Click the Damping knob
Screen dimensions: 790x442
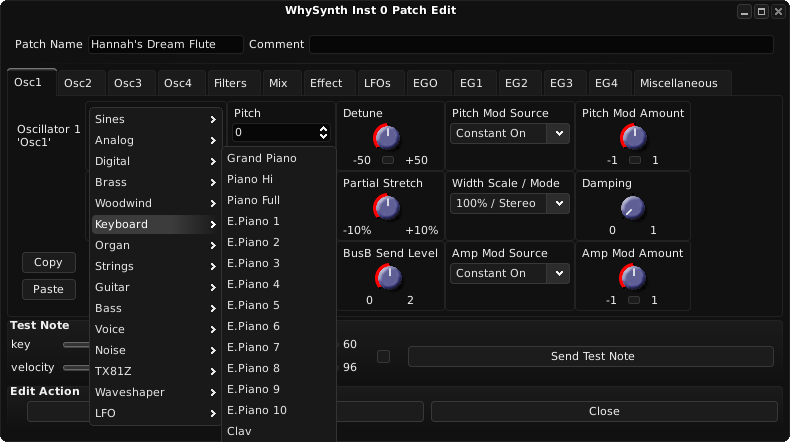pyautogui.click(x=632, y=207)
